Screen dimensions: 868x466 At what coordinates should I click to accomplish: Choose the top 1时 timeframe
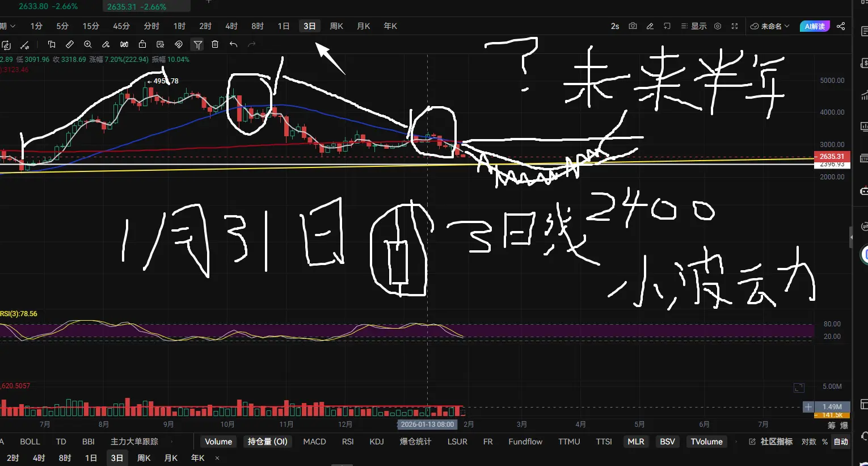tap(179, 26)
